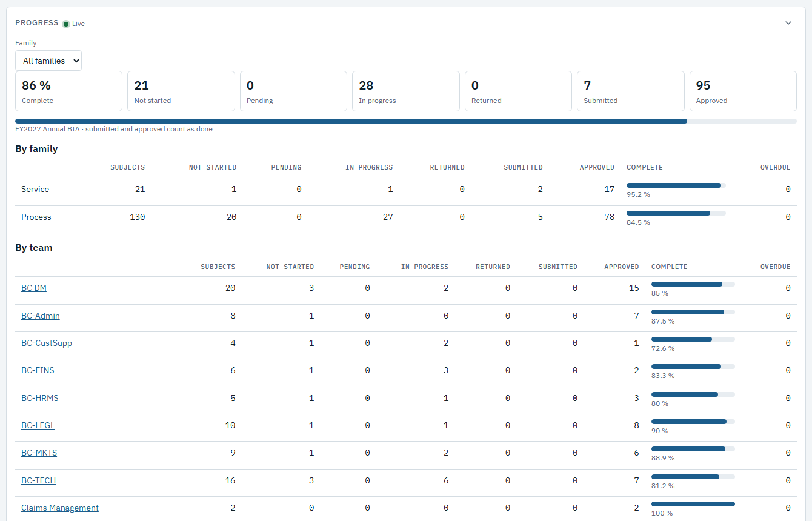
Task: Click the PROGRESS panel title
Action: 37,23
